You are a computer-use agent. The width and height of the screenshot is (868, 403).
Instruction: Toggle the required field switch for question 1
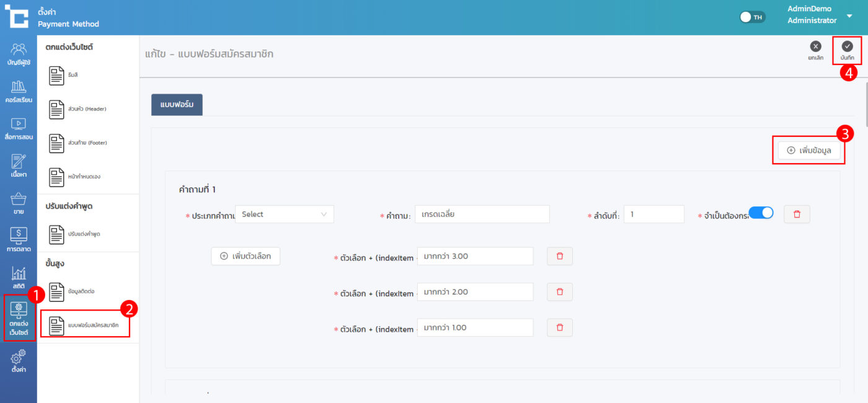click(x=761, y=213)
